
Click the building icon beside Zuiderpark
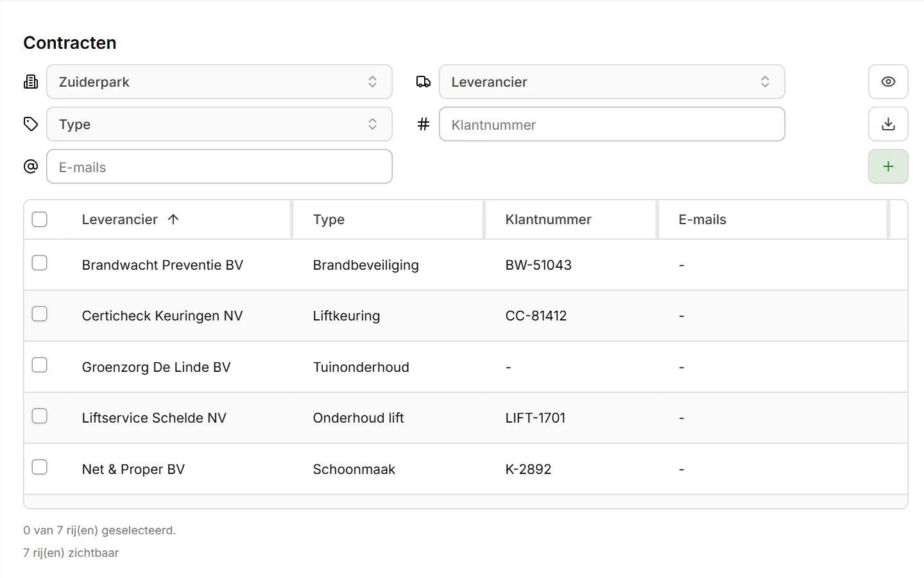[x=31, y=82]
